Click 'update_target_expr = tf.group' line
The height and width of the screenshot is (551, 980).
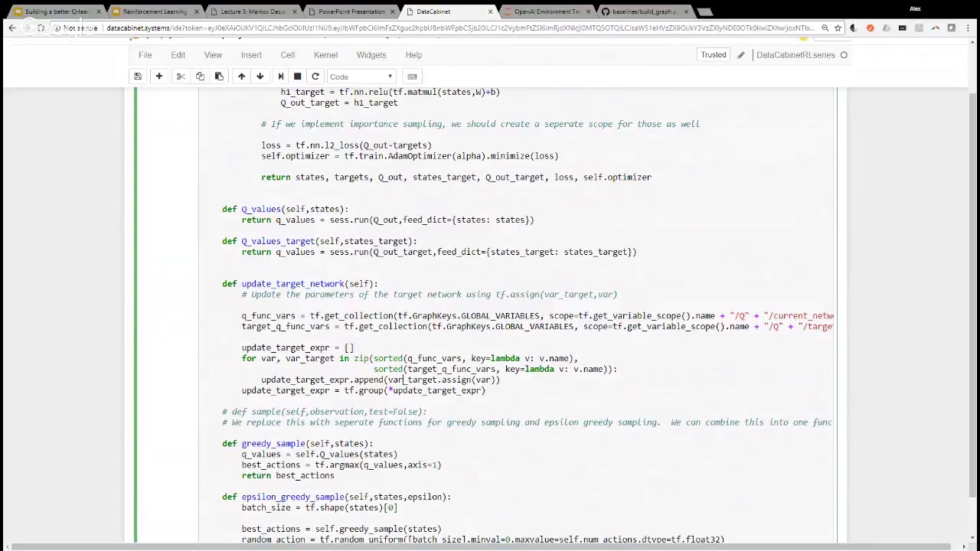pos(364,391)
